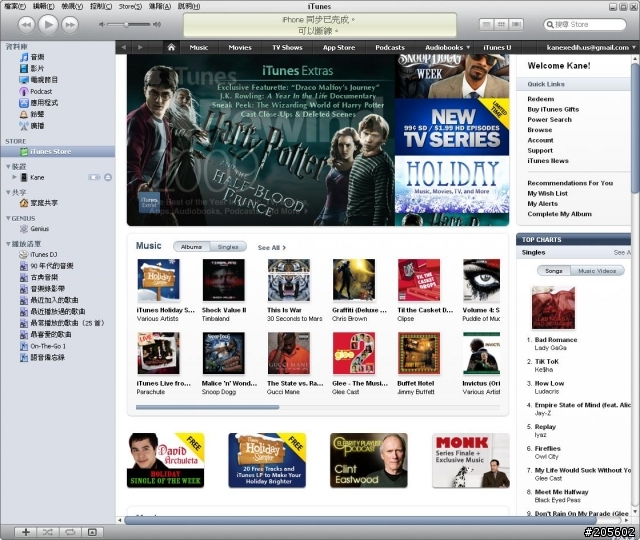Click the See All link

272,248
